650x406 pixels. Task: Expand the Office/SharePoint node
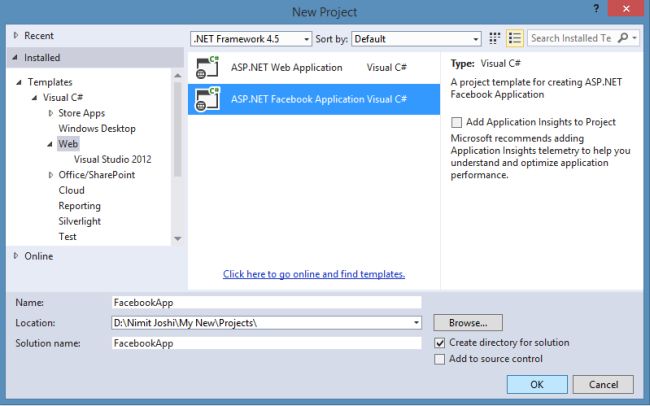click(51, 175)
